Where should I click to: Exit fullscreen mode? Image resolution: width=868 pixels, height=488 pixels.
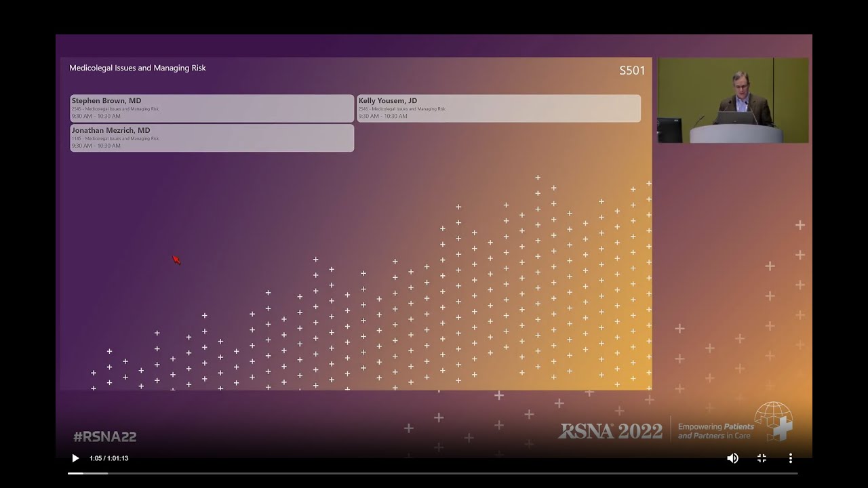tap(762, 458)
